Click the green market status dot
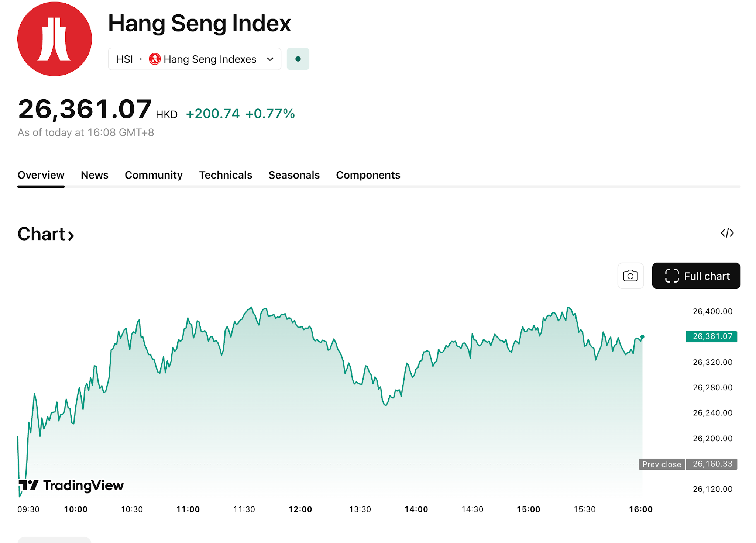 [298, 59]
